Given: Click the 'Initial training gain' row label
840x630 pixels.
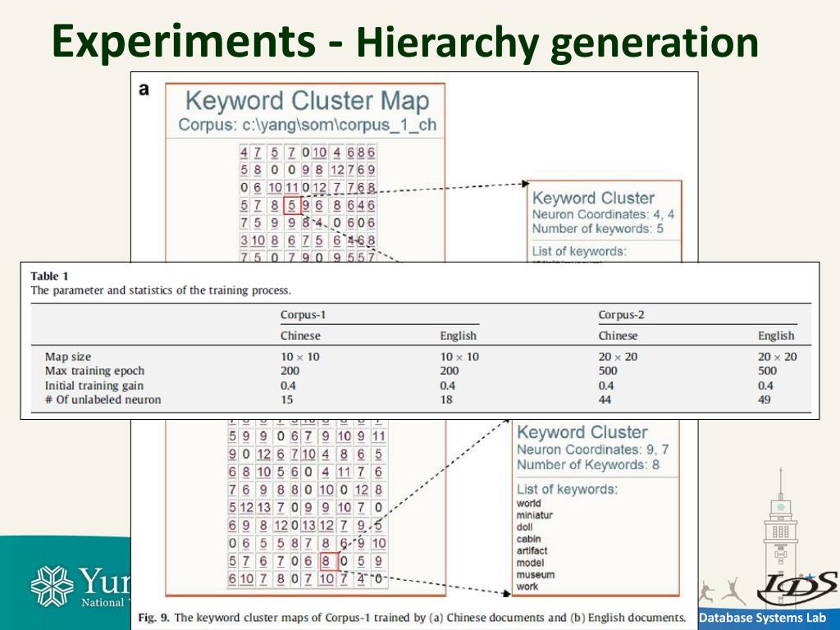Looking at the screenshot, I should (x=94, y=386).
